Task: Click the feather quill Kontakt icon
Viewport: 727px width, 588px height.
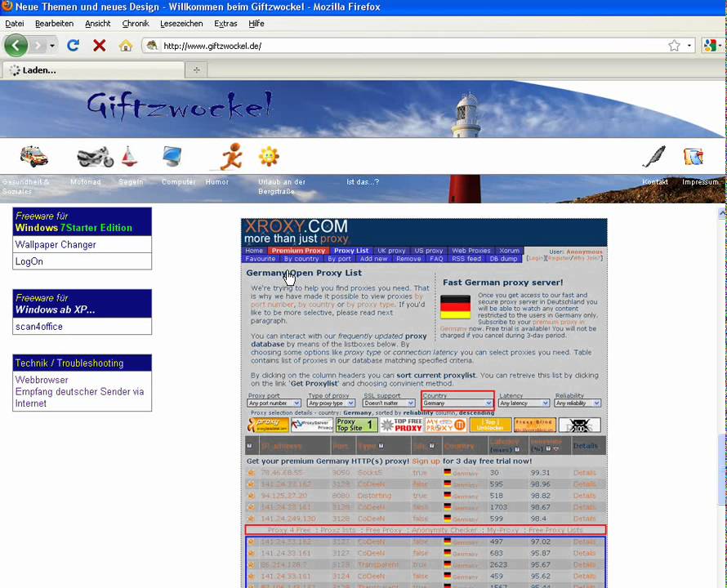Action: [654, 156]
